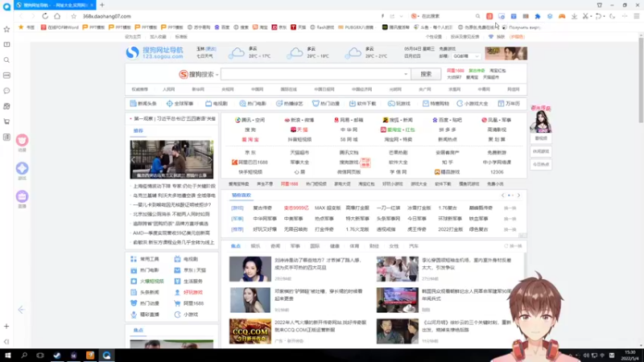Expand the 搜狗搜索 engine selector dropdown

coord(217,75)
